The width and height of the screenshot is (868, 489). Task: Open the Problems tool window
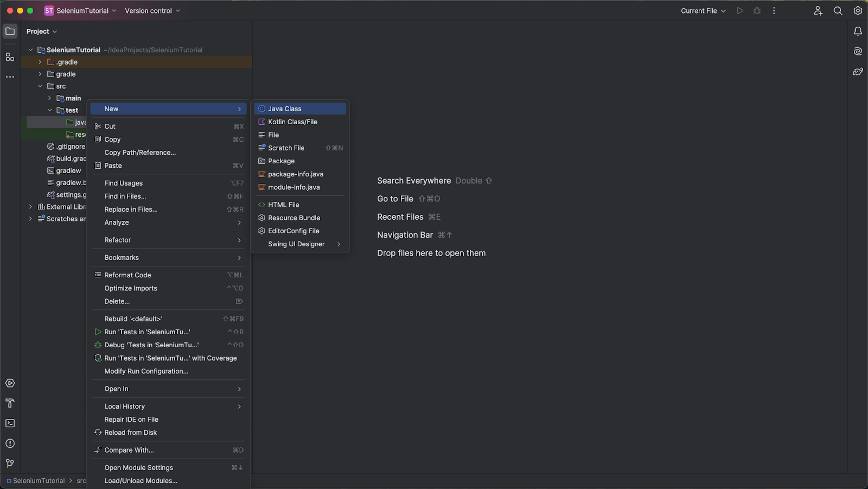click(x=10, y=443)
